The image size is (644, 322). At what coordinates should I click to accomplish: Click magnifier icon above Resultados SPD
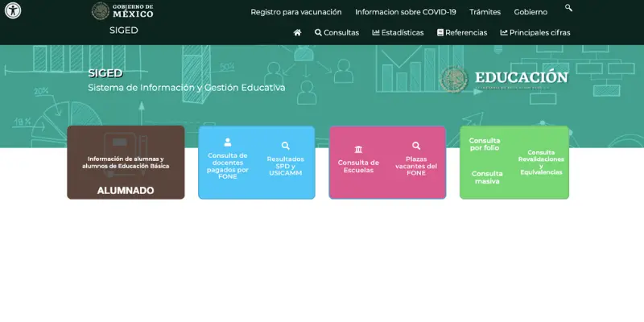[x=285, y=147]
